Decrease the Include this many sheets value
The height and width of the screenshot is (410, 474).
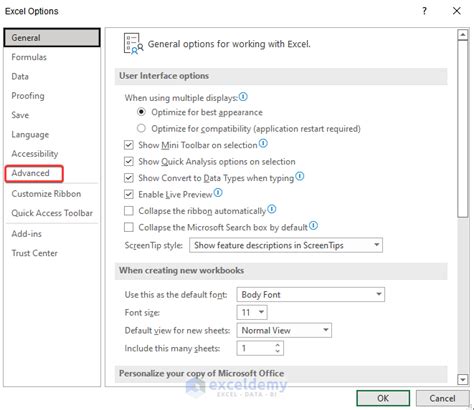[x=278, y=351]
